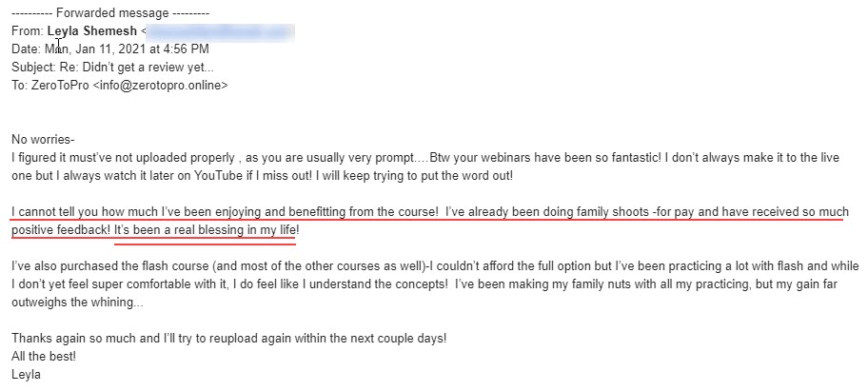Click the sender name Leyla Shemesh
The image size is (868, 391).
point(92,31)
